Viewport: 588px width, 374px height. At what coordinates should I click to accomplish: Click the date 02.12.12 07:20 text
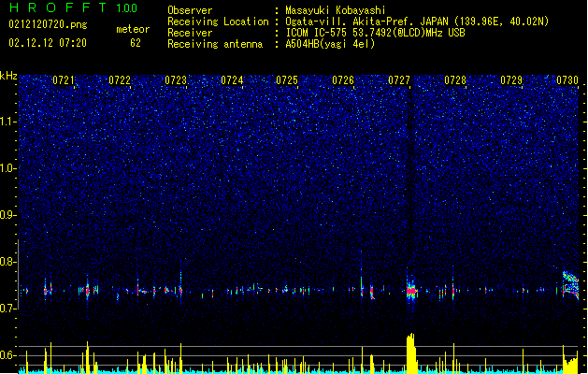(48, 43)
